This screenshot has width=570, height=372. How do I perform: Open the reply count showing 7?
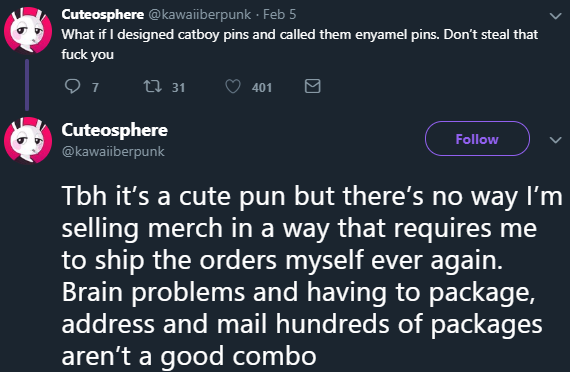(95, 88)
